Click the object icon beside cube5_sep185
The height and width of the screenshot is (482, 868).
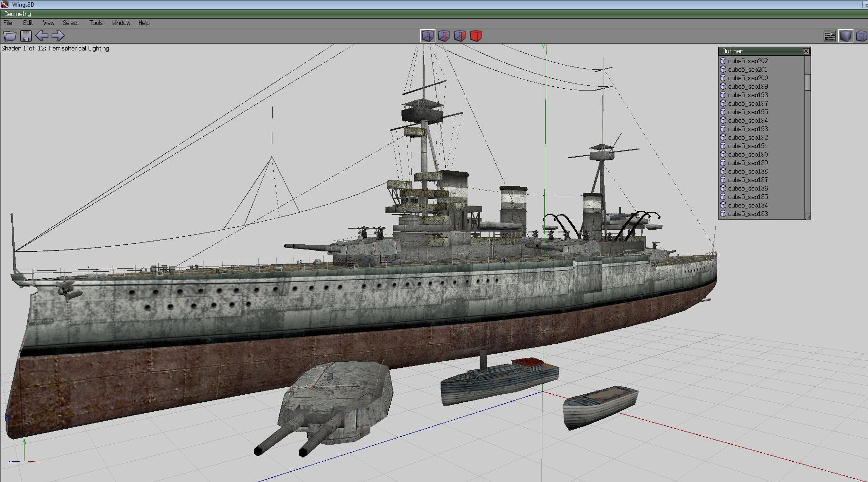click(723, 197)
